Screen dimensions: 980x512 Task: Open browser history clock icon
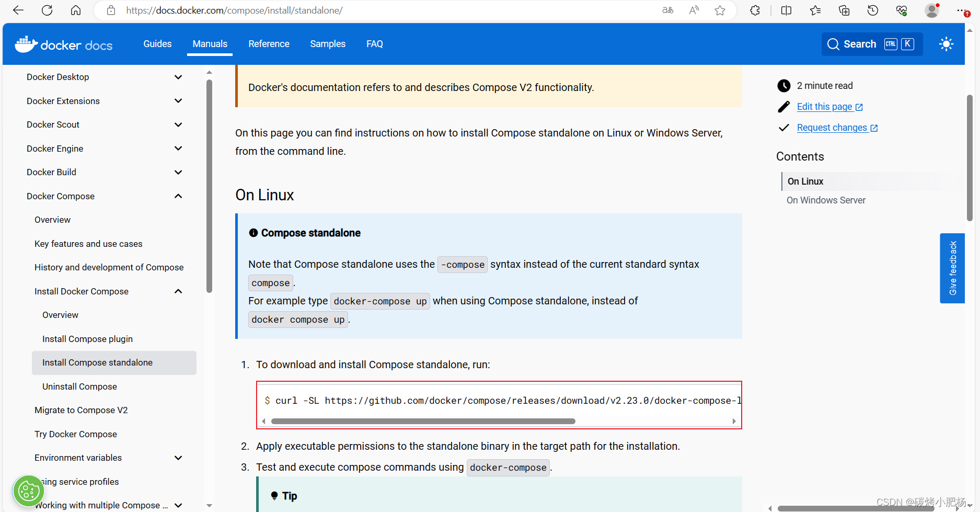[873, 10]
